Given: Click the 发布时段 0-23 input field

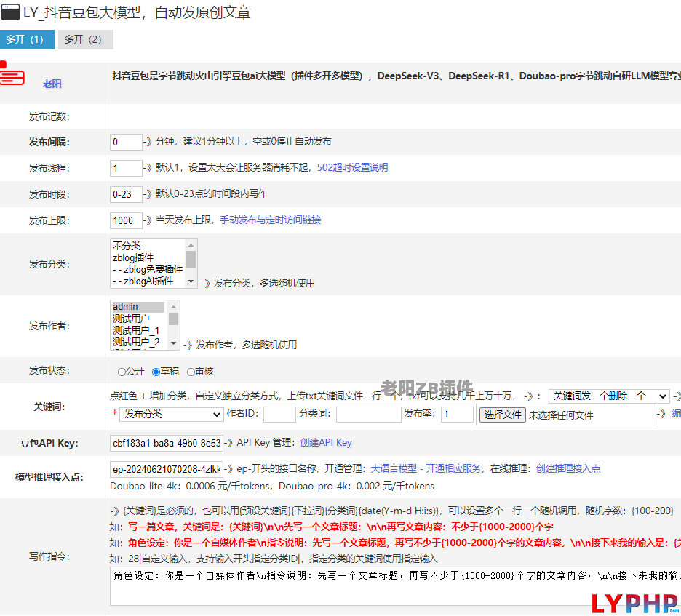Looking at the screenshot, I should (x=126, y=194).
